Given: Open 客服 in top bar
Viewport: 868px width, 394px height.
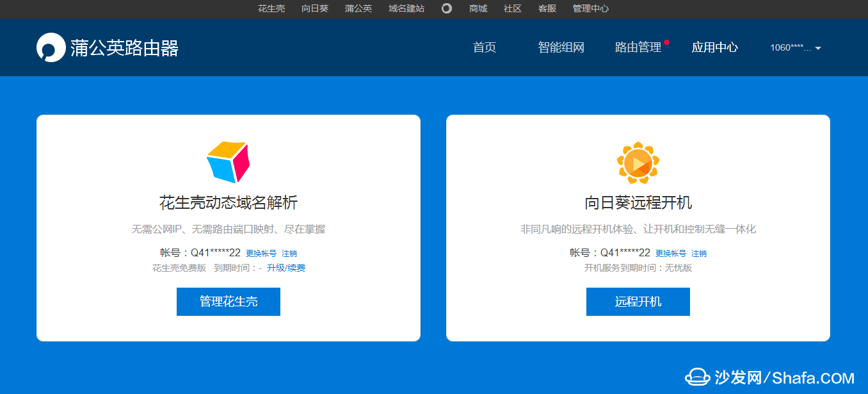Looking at the screenshot, I should pos(547,9).
